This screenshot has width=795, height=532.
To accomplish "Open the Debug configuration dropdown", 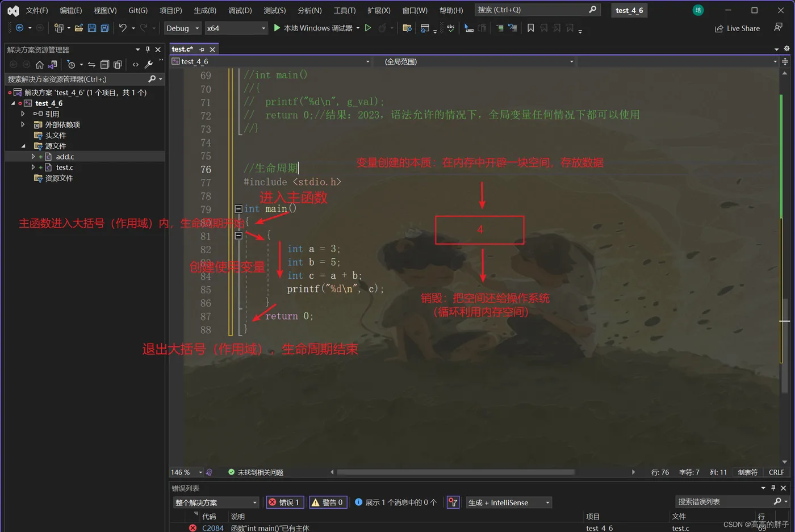I will (182, 28).
